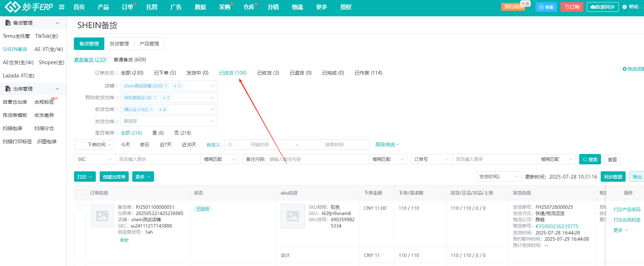
Task: Click the 订购 cart button
Action: click(x=572, y=7)
